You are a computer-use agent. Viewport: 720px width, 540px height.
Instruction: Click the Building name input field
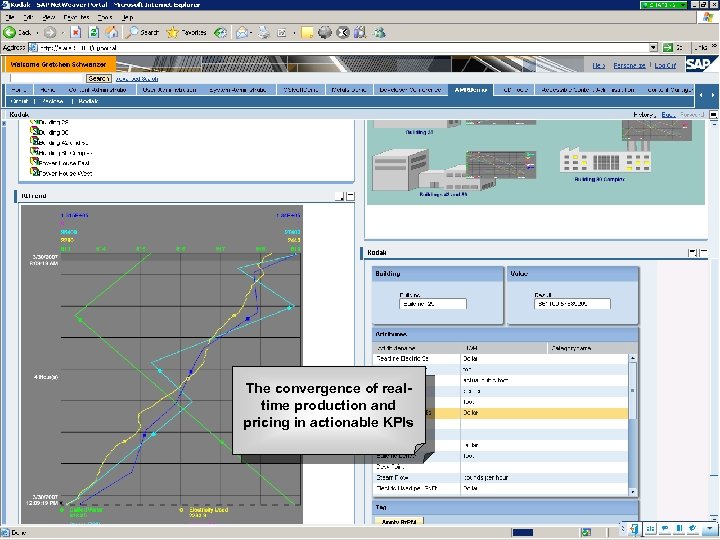(x=433, y=304)
